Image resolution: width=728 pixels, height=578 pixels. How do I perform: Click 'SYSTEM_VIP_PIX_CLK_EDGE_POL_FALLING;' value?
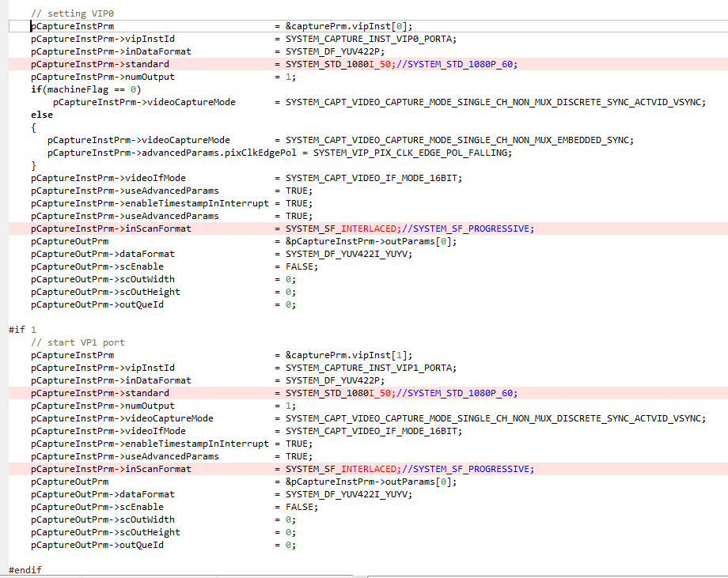412,153
